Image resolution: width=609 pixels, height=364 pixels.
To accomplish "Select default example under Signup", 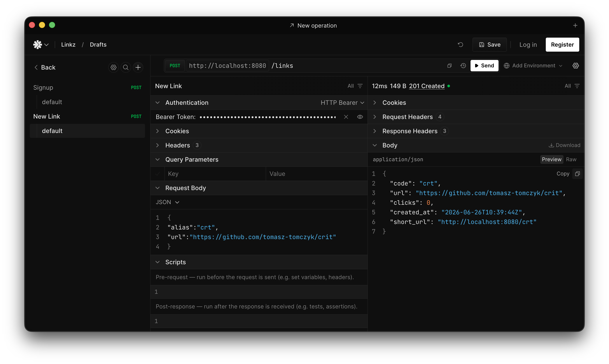I will [87, 102].
